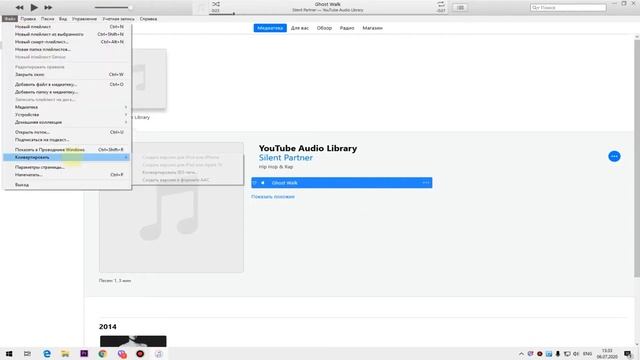The image size is (640, 360).
Task: Click the blue more-options ellipsis button
Action: click(x=614, y=156)
